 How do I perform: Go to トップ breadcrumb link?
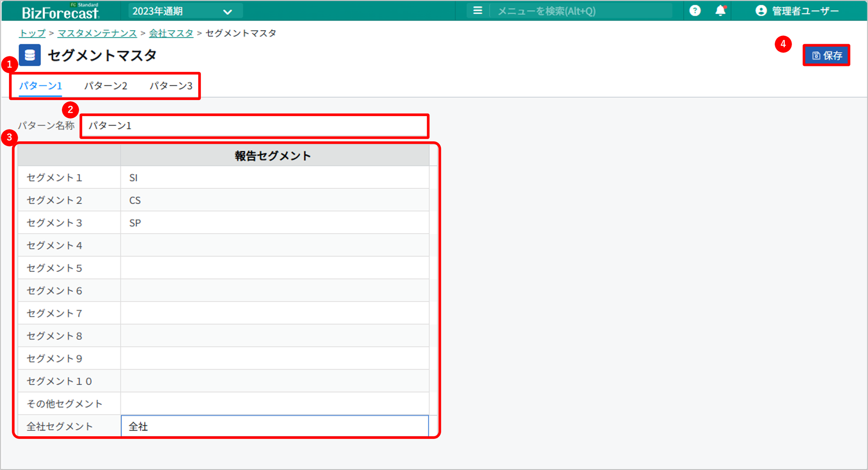32,33
